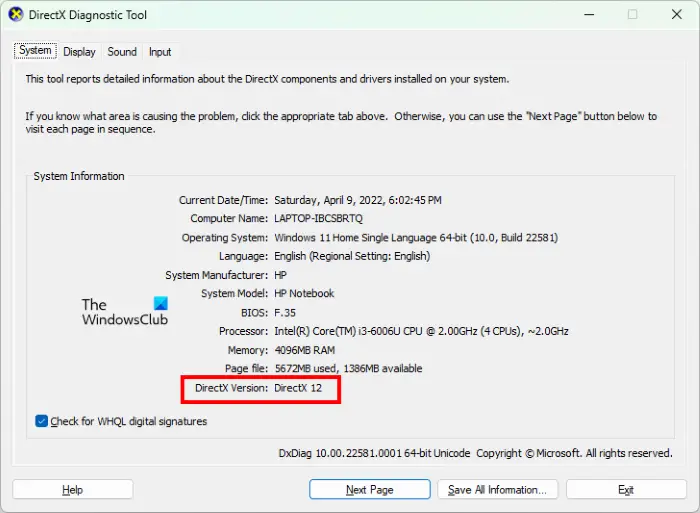Click the Processor label
The width and height of the screenshot is (700, 513).
pos(243,331)
